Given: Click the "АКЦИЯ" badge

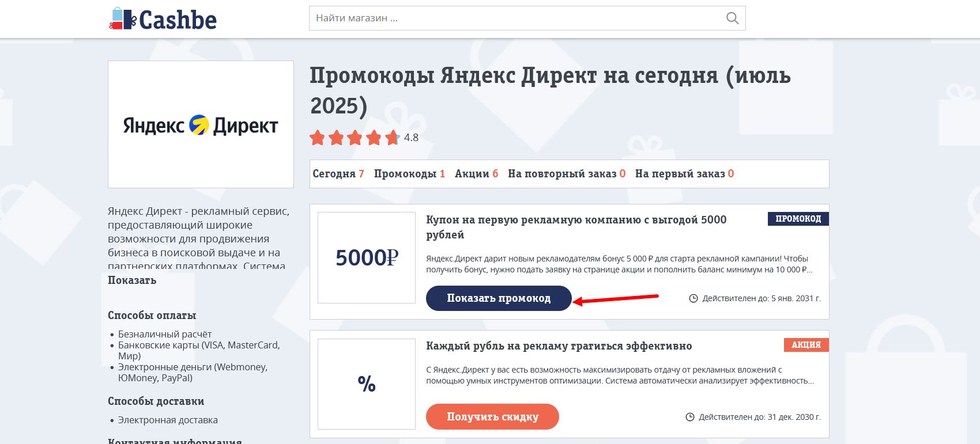Looking at the screenshot, I should point(806,345).
